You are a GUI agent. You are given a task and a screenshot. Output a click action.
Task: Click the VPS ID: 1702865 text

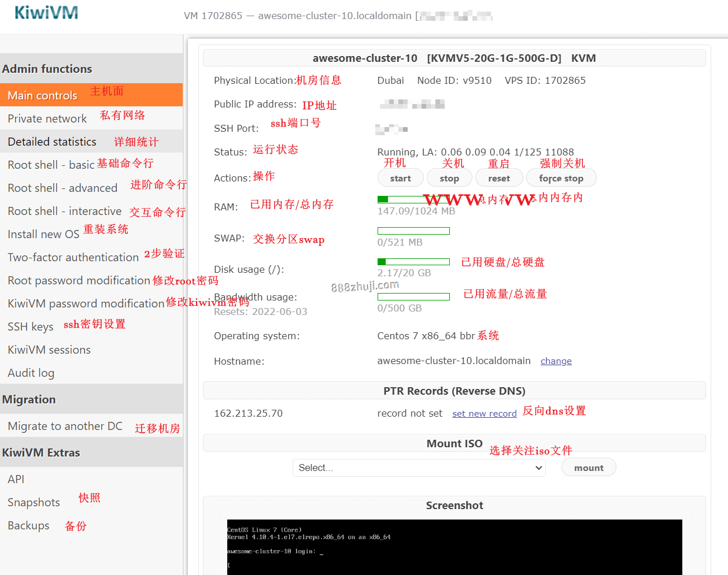click(545, 80)
